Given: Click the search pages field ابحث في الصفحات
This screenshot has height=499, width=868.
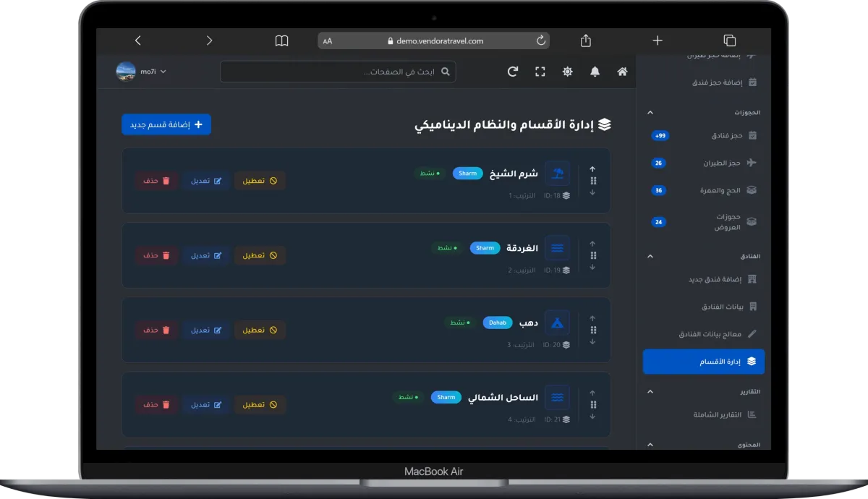Looking at the screenshot, I should (338, 72).
